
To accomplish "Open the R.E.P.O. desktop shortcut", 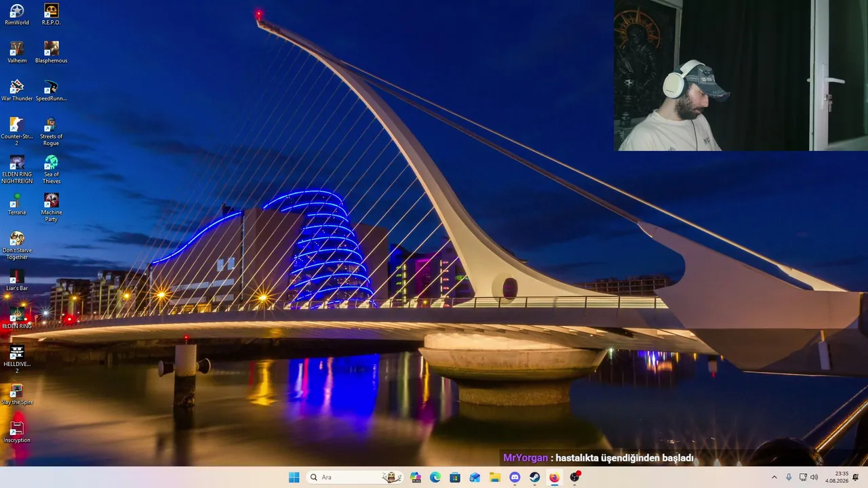I will tap(52, 14).
